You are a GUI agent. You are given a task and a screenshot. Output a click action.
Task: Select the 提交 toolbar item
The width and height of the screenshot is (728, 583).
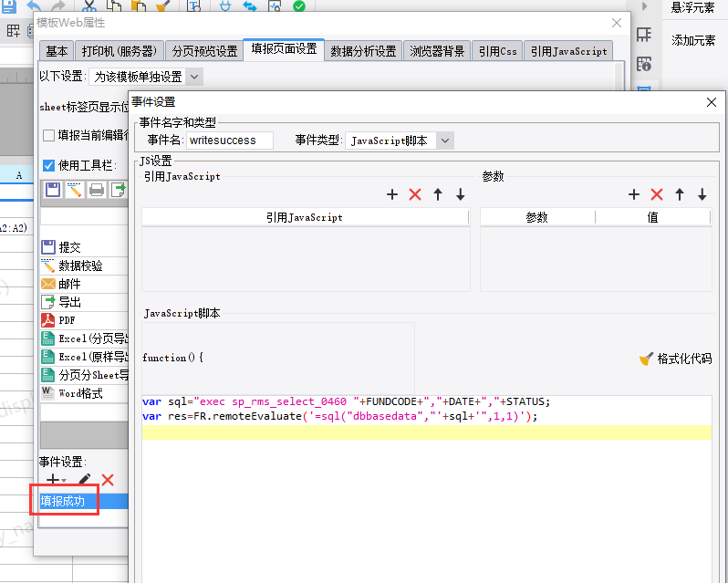84,247
